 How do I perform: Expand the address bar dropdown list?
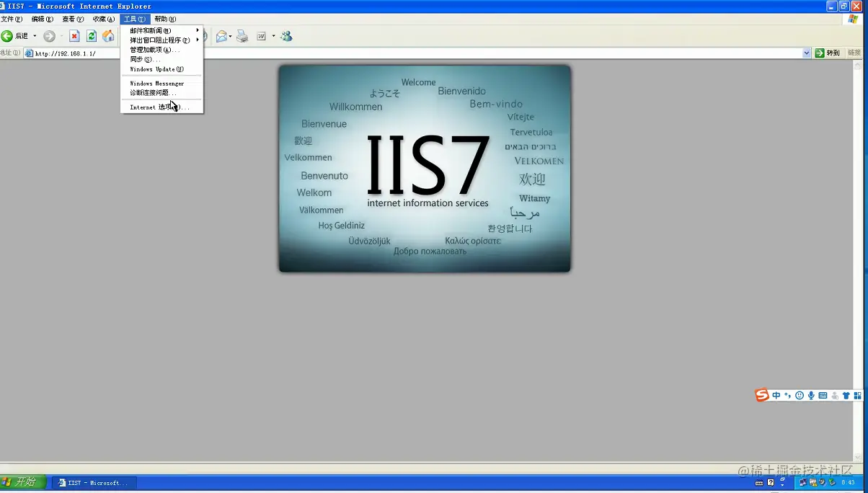[807, 53]
